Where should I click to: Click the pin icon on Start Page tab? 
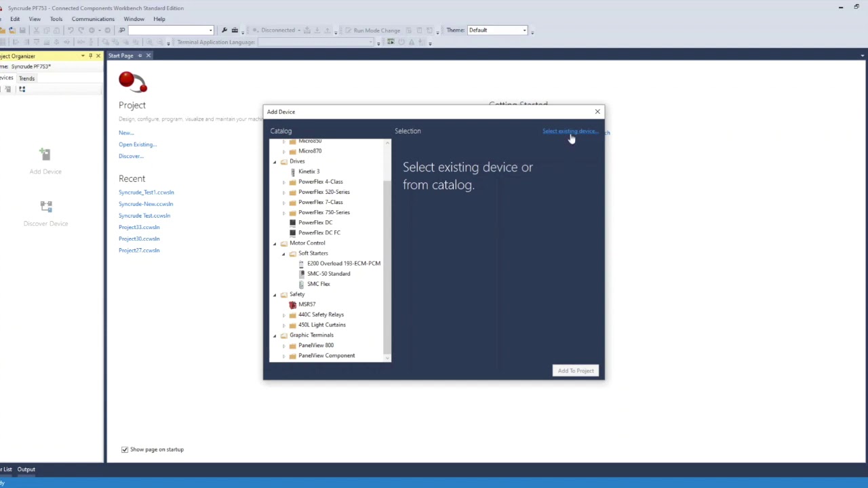pyautogui.click(x=140, y=56)
